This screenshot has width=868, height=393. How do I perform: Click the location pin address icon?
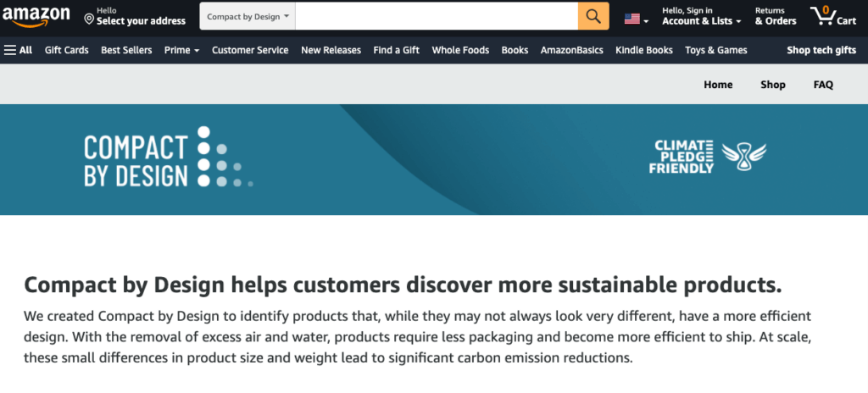pos(88,19)
